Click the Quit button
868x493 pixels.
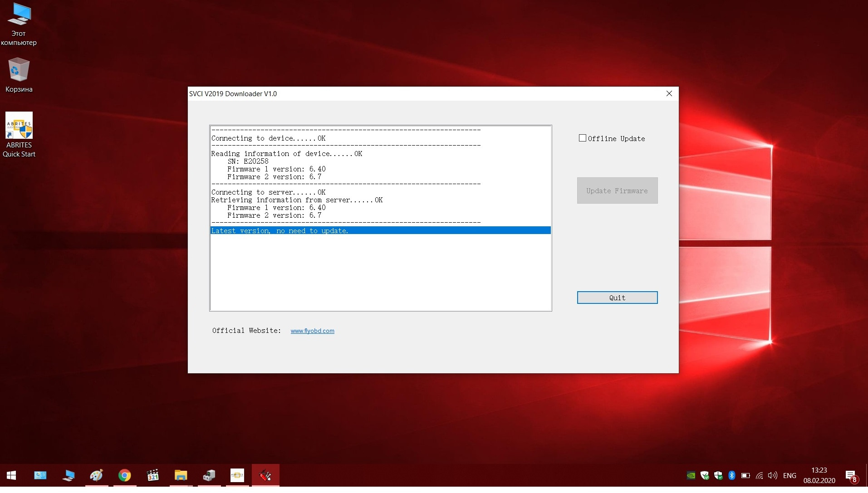pos(617,298)
